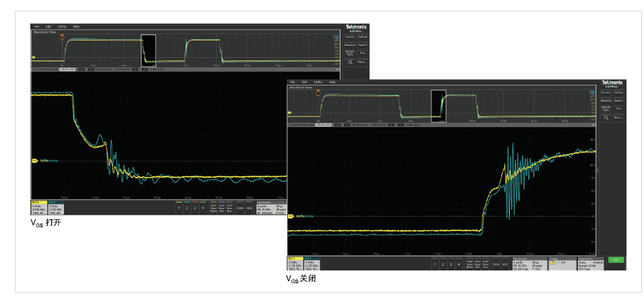Click draw-a-box zoom icon in VGS打开 window
This screenshot has width=644, height=296.
(x=350, y=62)
